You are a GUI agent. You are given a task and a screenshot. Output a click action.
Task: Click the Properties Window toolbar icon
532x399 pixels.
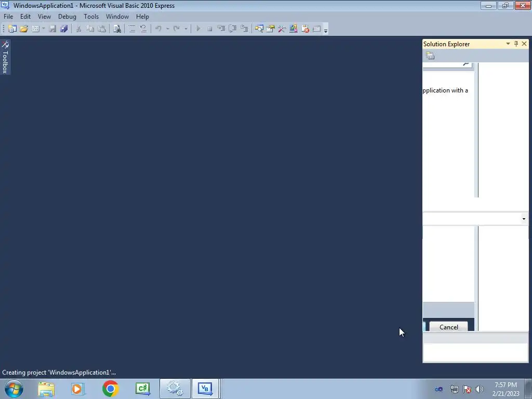click(270, 29)
